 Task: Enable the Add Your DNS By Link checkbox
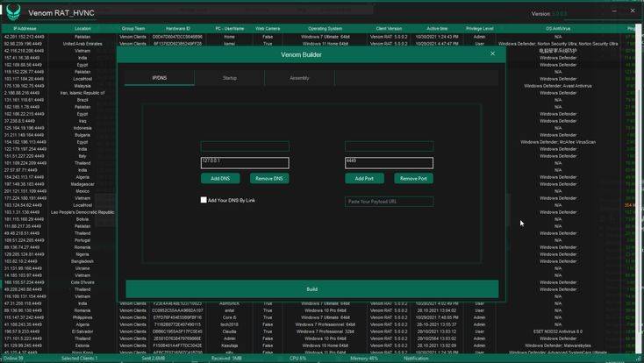point(204,200)
